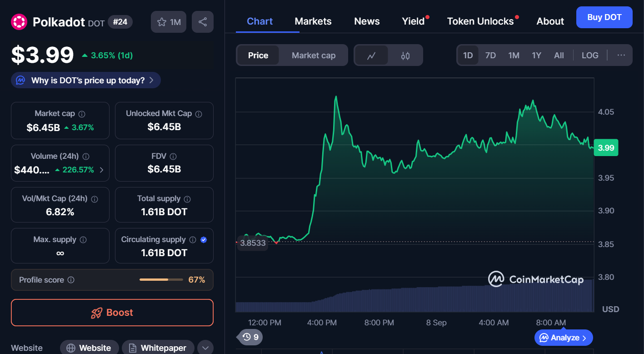Open the News tab

[x=367, y=21]
